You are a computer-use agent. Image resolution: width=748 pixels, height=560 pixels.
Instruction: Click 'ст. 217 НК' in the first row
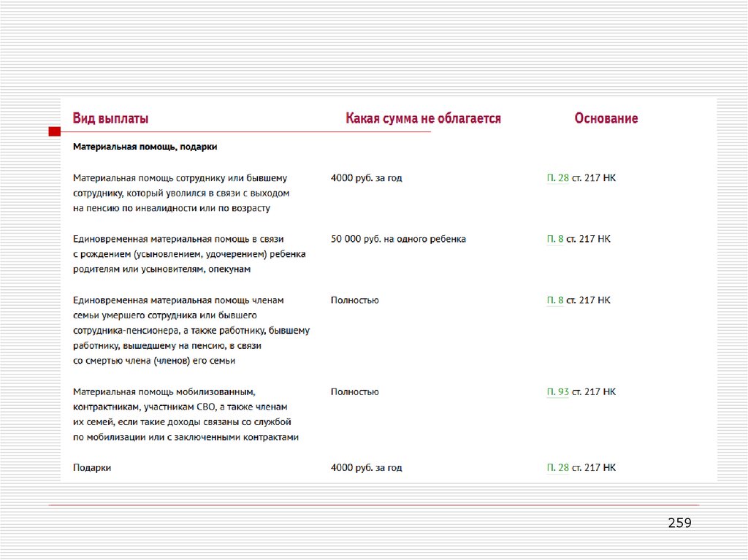click(x=594, y=178)
